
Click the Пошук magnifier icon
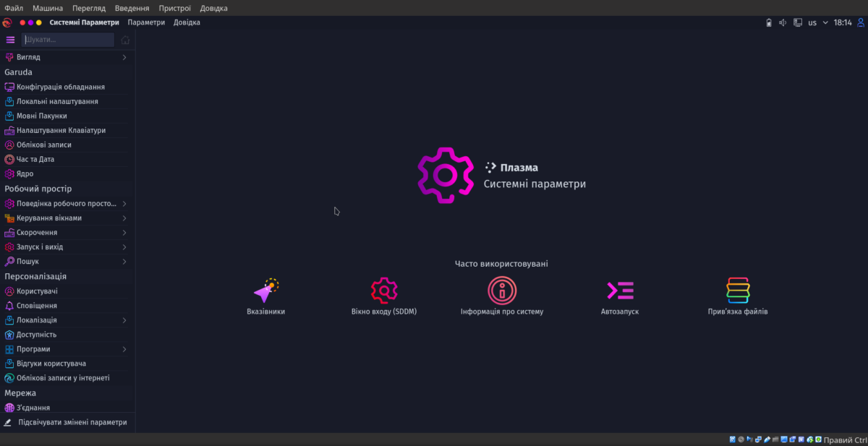(x=9, y=262)
